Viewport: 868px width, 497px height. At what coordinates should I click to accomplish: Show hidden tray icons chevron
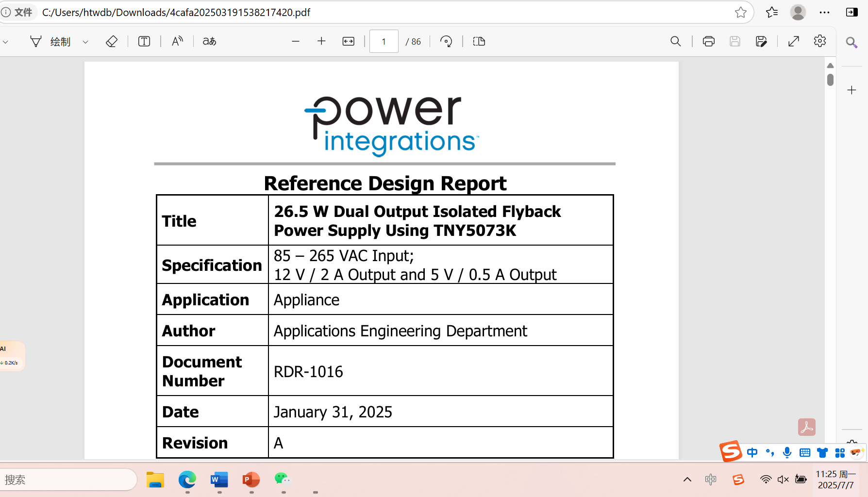pyautogui.click(x=687, y=480)
